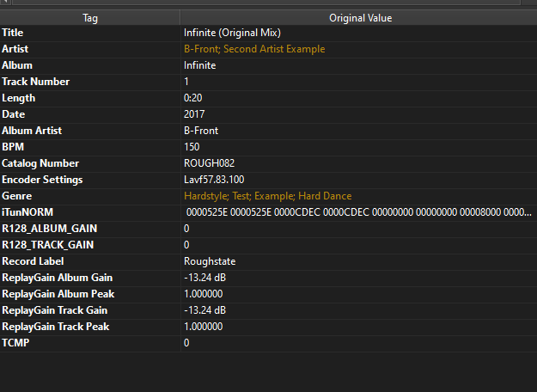Select the R128_TRACK_GAIN tag label
The height and width of the screenshot is (392, 537).
point(47,245)
